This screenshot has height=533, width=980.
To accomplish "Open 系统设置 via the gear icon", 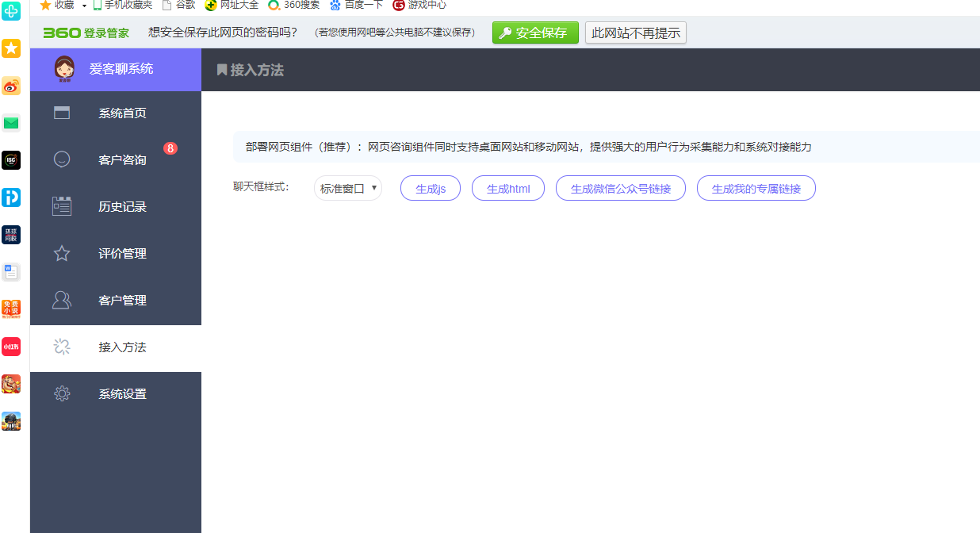I will (113, 393).
